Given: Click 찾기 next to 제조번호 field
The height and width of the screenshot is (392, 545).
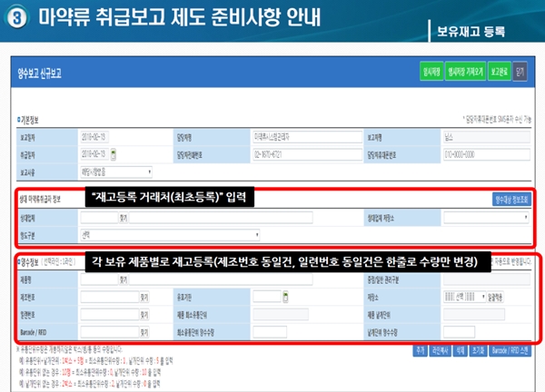Looking at the screenshot, I should 144,296.
